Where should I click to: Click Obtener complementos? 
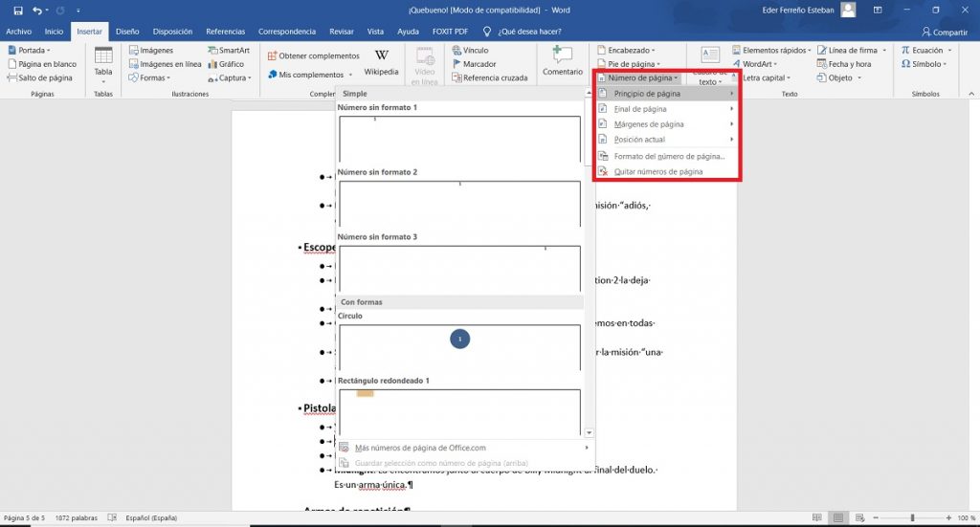coord(314,55)
